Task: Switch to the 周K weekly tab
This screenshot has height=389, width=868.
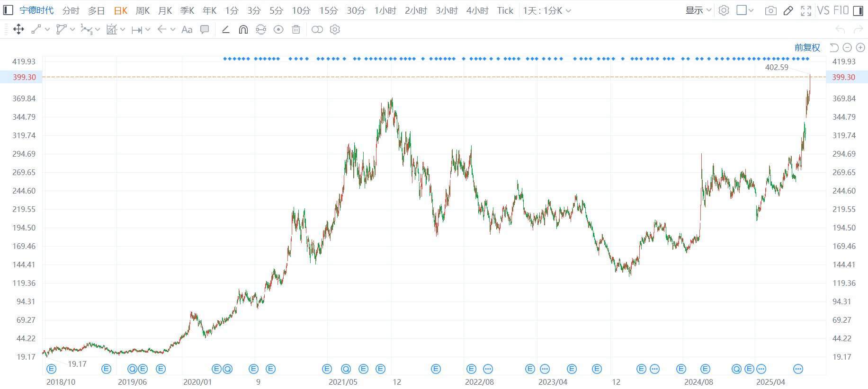Action: (143, 10)
